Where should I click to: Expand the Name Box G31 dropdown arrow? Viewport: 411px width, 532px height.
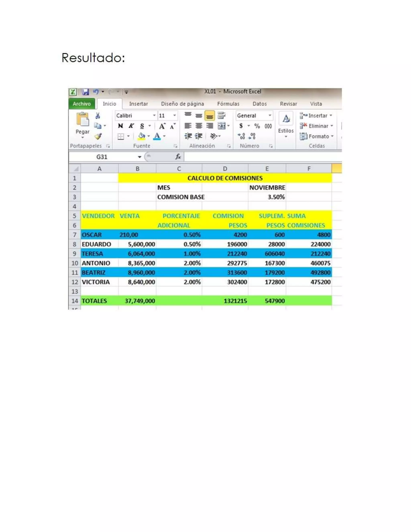[x=139, y=157]
